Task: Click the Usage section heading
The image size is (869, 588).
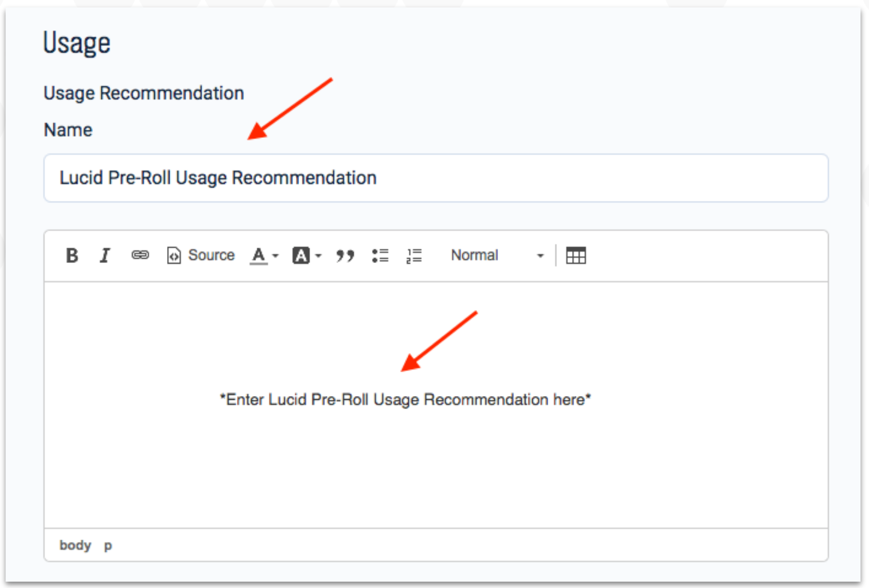Action: click(77, 43)
